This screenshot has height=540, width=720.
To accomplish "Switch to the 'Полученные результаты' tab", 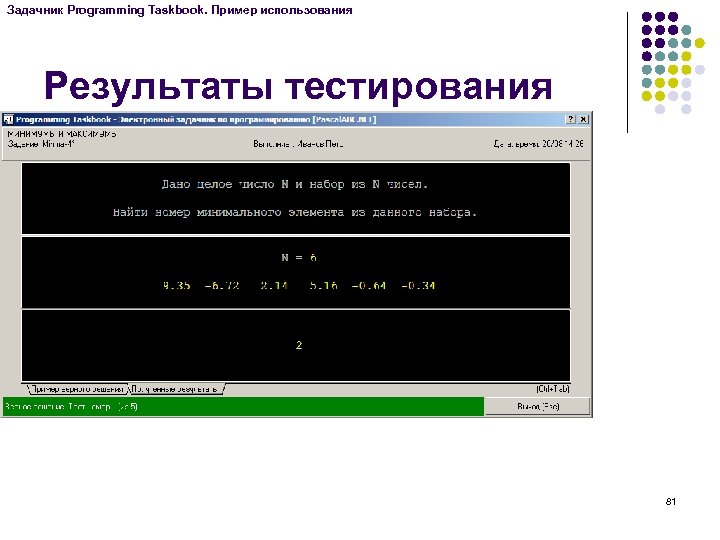I will click(175, 389).
